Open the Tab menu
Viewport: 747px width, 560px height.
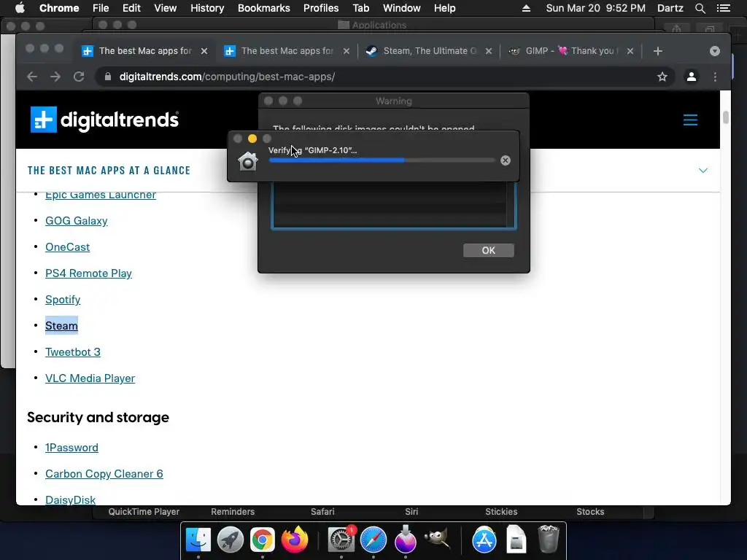click(x=360, y=8)
